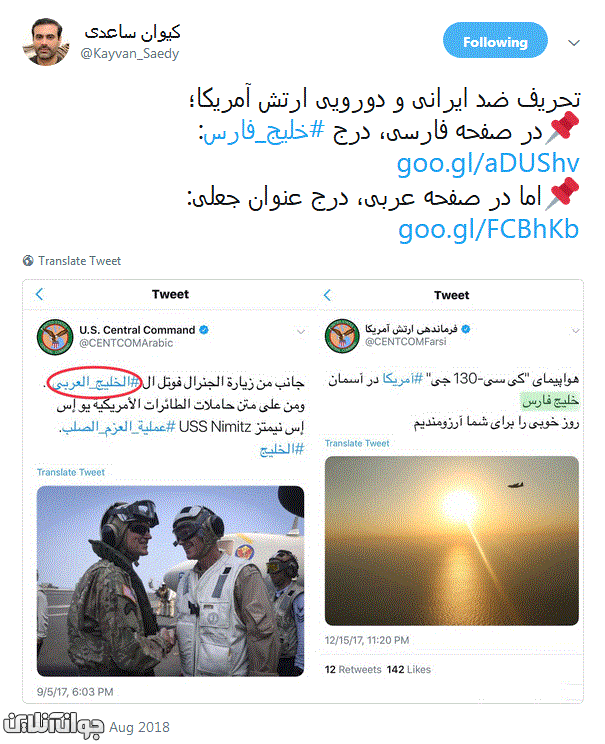
Task: Click verified badge beside U.S. Central Command
Action: (x=204, y=330)
